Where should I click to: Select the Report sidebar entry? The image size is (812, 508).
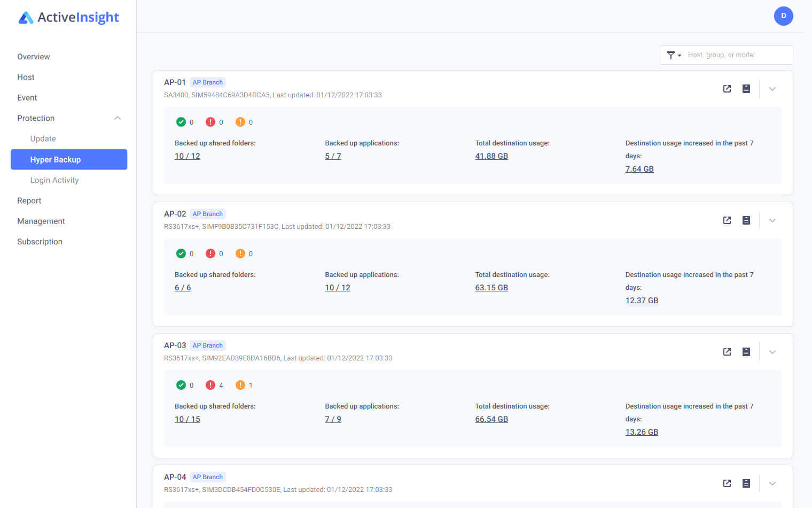[x=29, y=201]
